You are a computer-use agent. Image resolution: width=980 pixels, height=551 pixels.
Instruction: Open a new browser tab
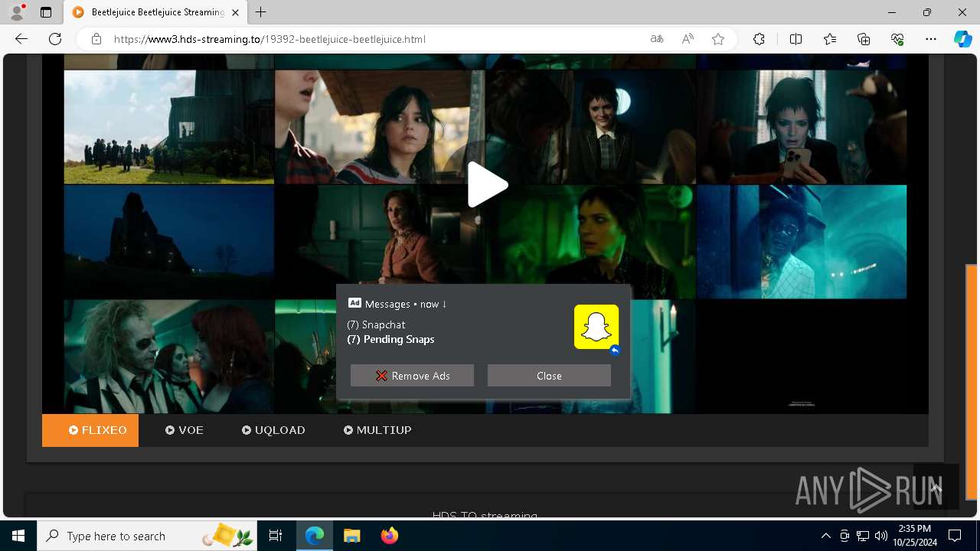(x=261, y=12)
